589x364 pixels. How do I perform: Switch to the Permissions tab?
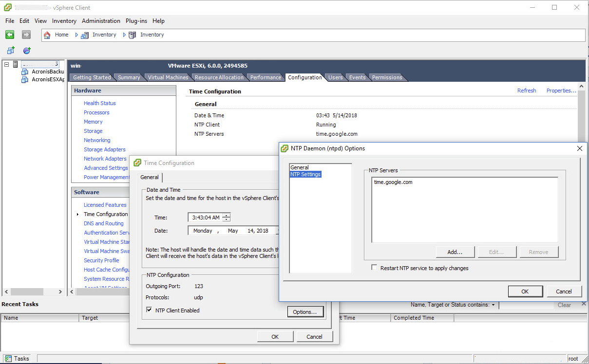387,77
